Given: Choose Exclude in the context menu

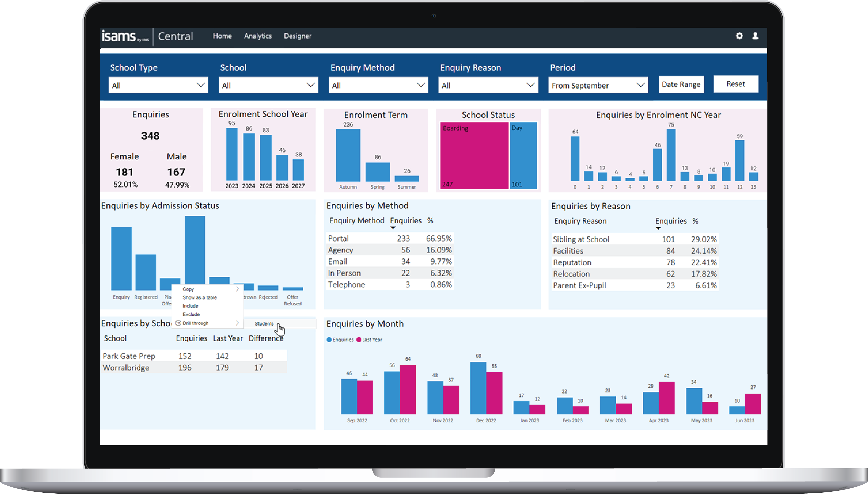Looking at the screenshot, I should [x=191, y=314].
